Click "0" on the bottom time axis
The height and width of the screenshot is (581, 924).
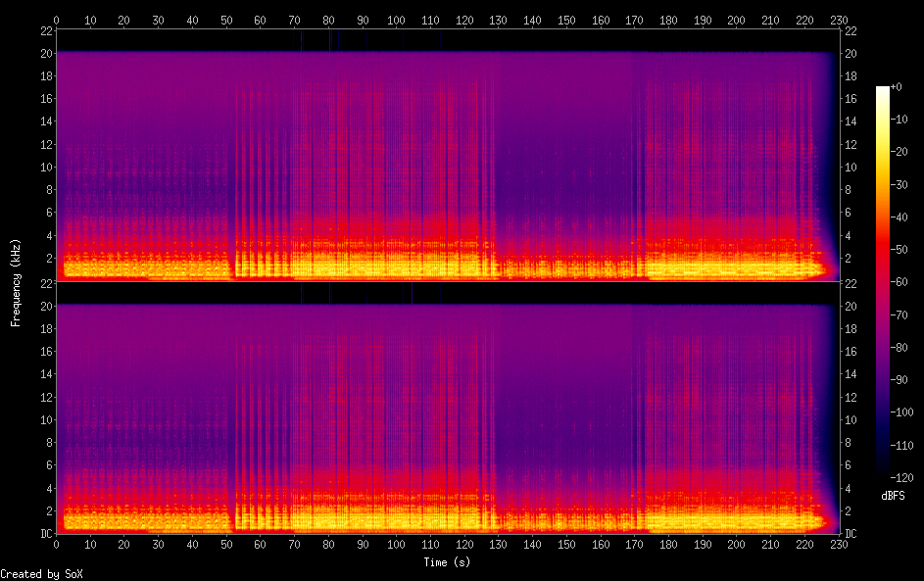click(x=56, y=545)
